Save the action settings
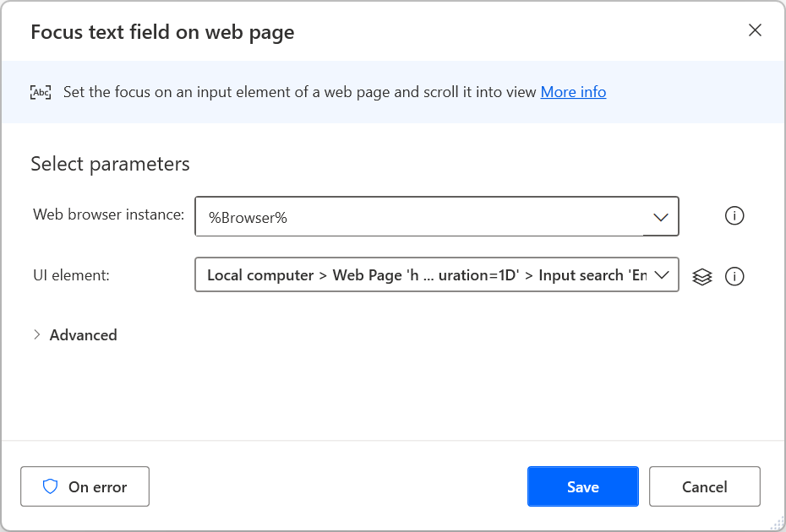Viewport: 786px width, 532px height. tap(582, 486)
